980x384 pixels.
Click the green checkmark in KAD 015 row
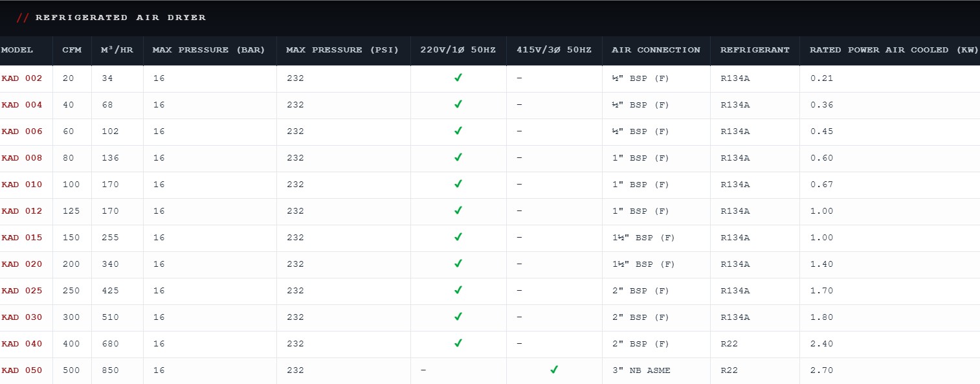458,237
